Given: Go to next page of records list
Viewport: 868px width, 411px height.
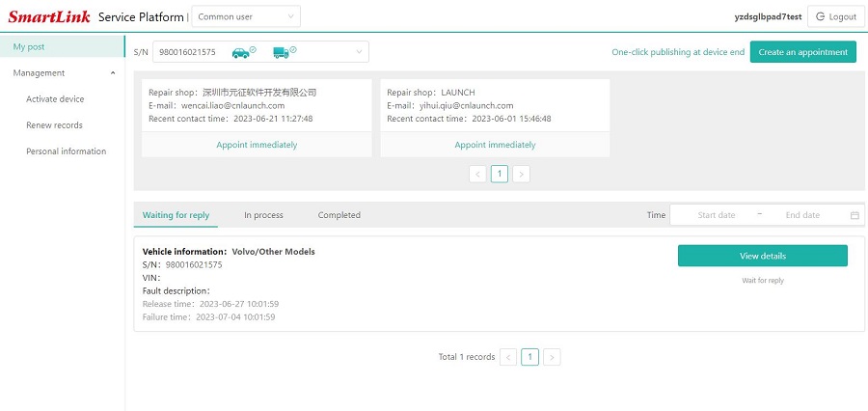Looking at the screenshot, I should coord(552,357).
